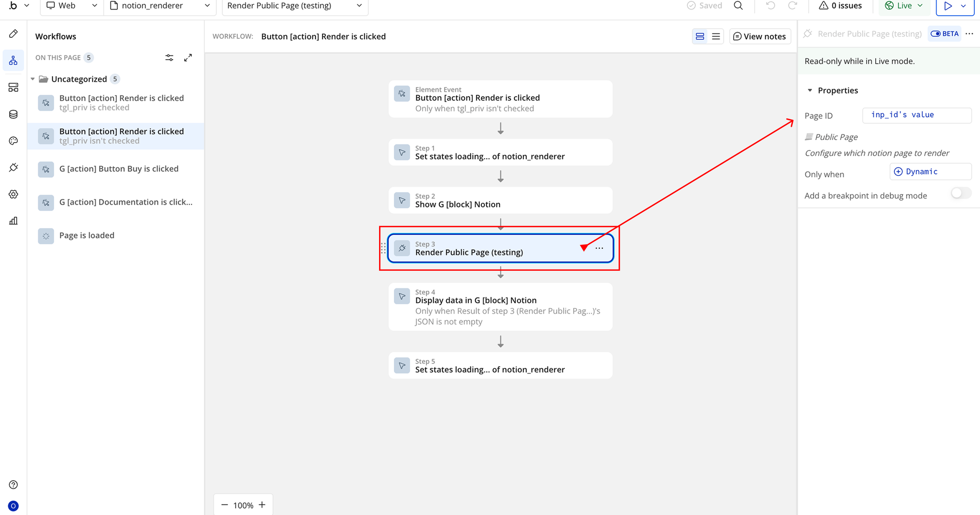Open the preview options dropdown arrow
The image size is (980, 515).
(x=963, y=6)
